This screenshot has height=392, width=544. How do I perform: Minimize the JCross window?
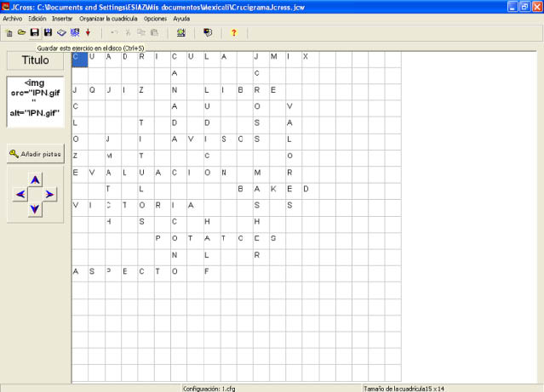(x=513, y=7)
